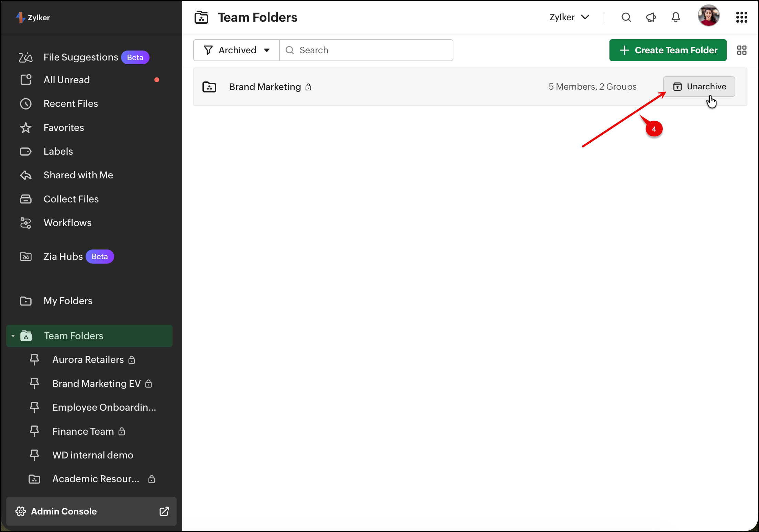Open the announcements megaphone icon

click(x=651, y=17)
